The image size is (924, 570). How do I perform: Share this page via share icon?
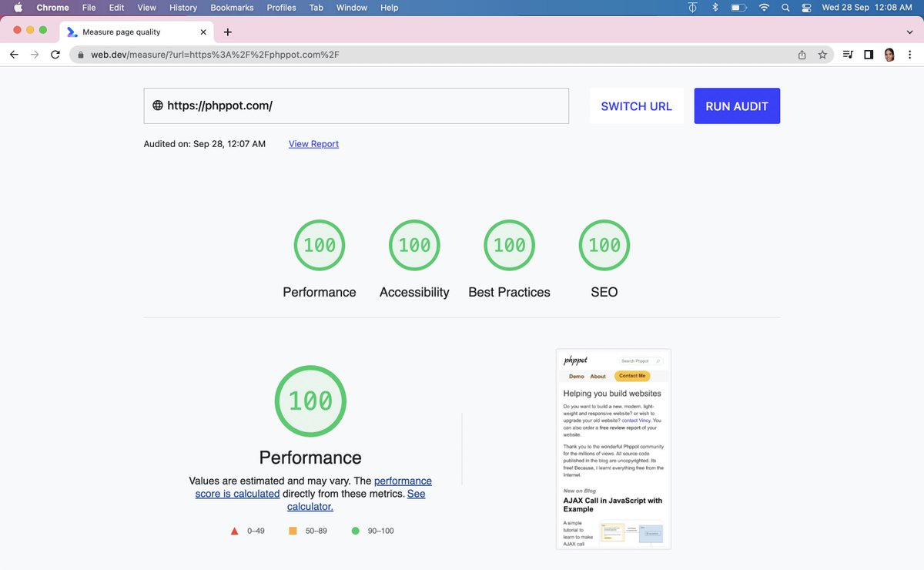802,55
